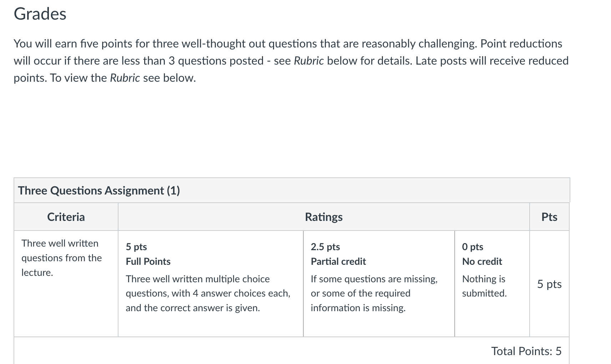The width and height of the screenshot is (611, 364).
Task: Click the 'Nothing is submitted' description
Action: [x=484, y=286]
